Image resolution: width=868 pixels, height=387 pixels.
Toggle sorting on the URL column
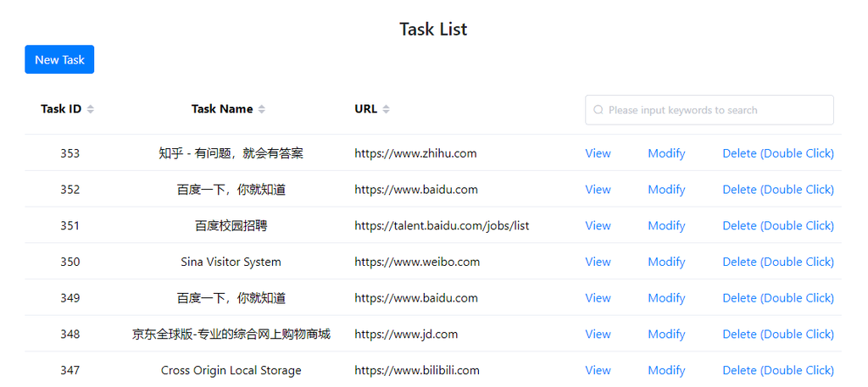[386, 109]
